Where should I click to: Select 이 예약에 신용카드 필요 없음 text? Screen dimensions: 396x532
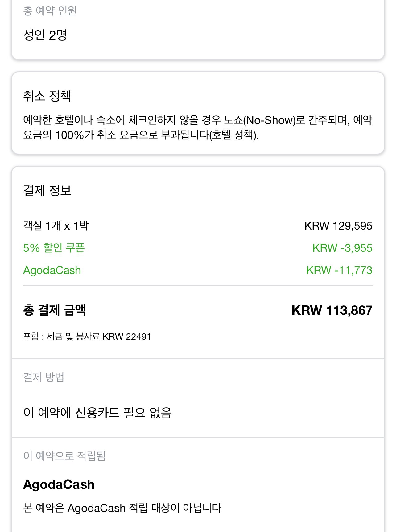(x=97, y=413)
